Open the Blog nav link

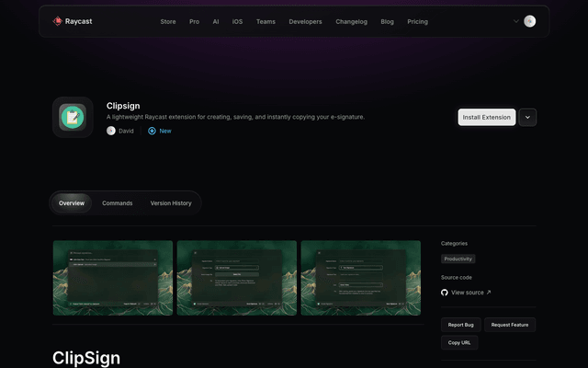tap(388, 22)
